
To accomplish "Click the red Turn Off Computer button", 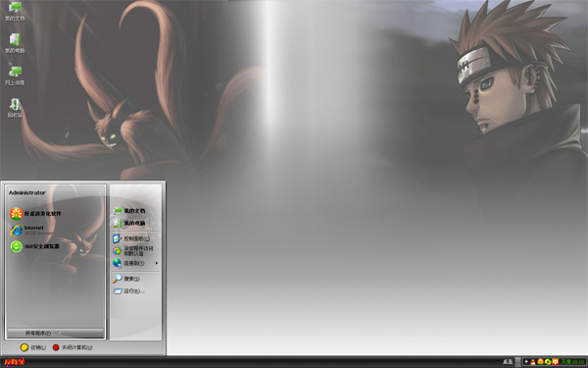I will (73, 347).
